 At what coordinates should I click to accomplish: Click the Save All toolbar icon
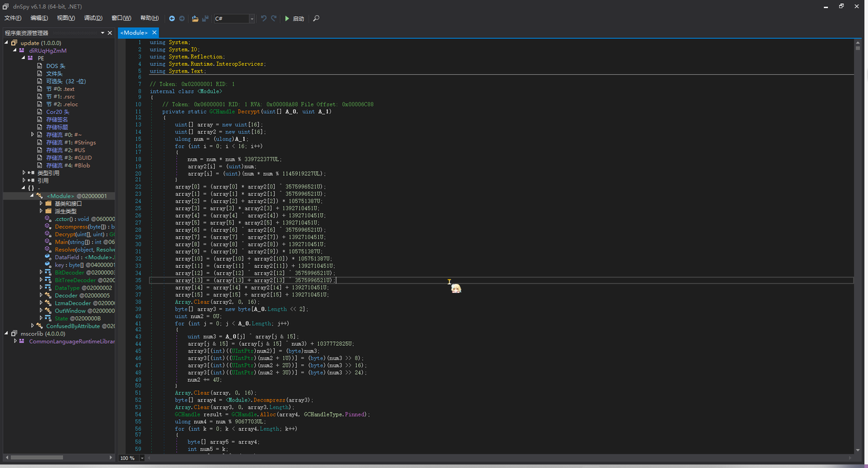tap(205, 18)
